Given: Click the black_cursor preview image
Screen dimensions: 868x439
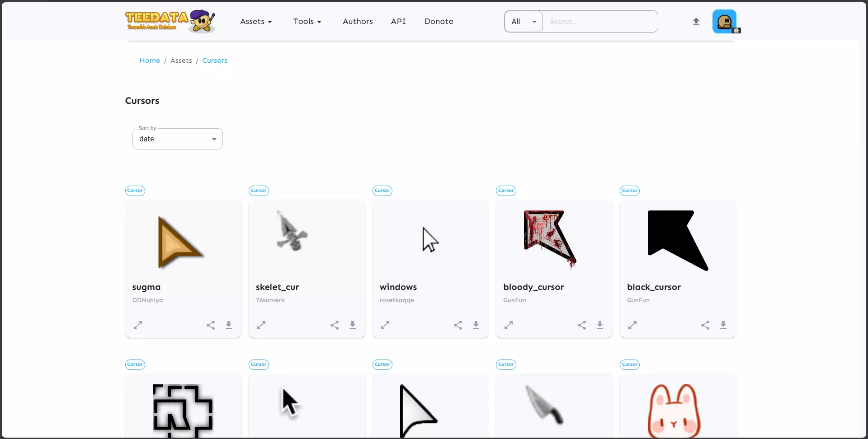Looking at the screenshot, I should click(x=678, y=240).
